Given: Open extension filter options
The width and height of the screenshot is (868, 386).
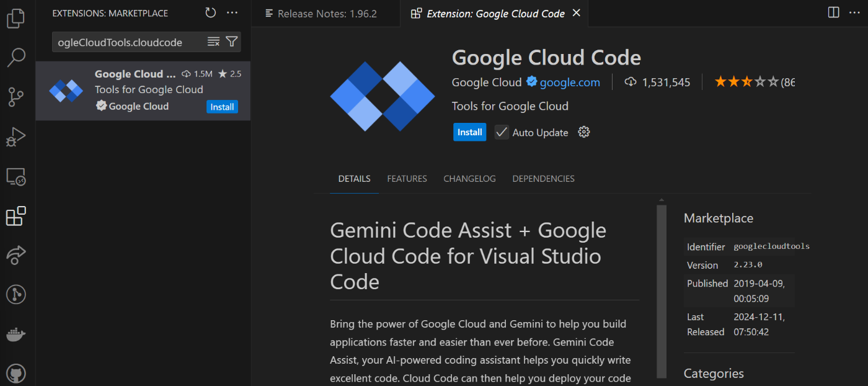Looking at the screenshot, I should click(x=231, y=42).
